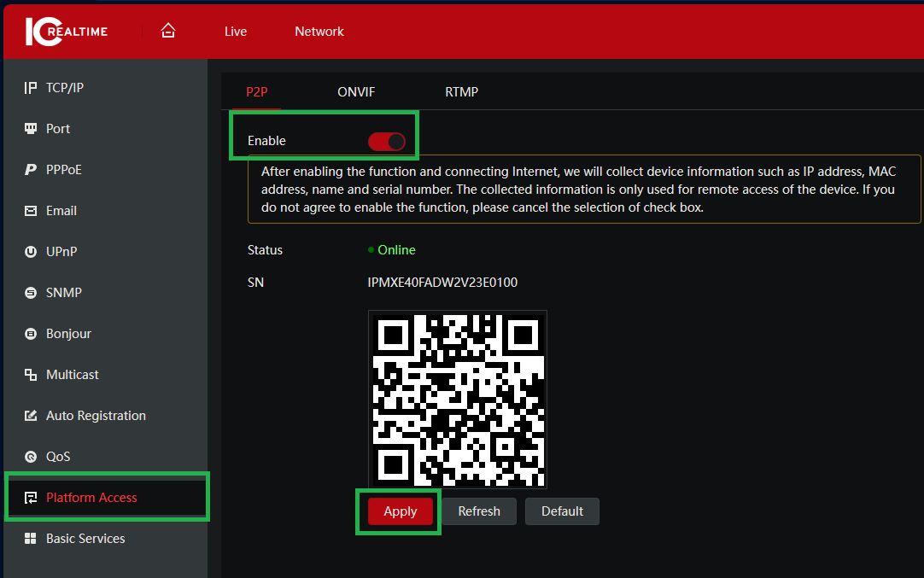Click the TCP/IP sidebar icon
Image resolution: width=924 pixels, height=578 pixels.
(31, 88)
